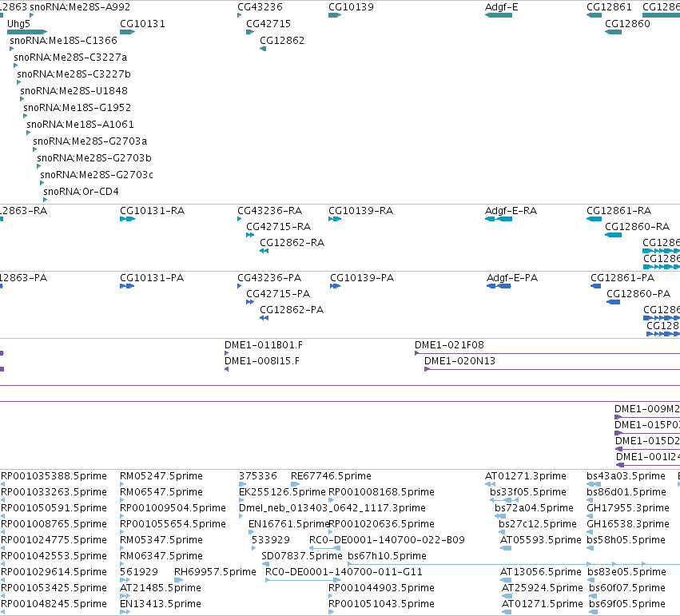Click the snoRNA:Me18S-A1061 label
The height and width of the screenshot is (616, 680).
pos(80,125)
